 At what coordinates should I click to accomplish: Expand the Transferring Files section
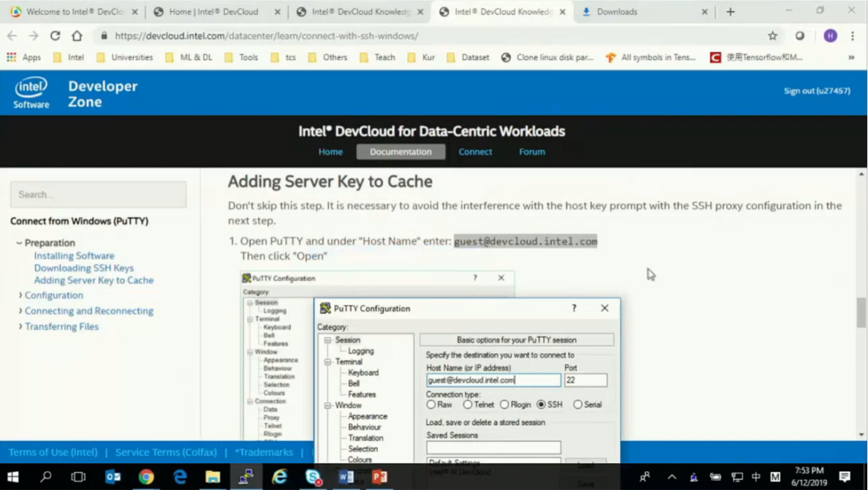(x=21, y=326)
